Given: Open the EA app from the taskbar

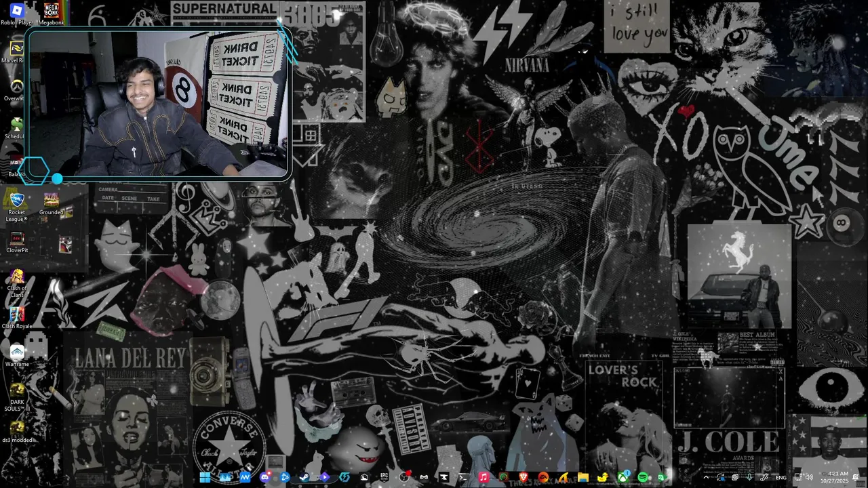Looking at the screenshot, I should 543,477.
